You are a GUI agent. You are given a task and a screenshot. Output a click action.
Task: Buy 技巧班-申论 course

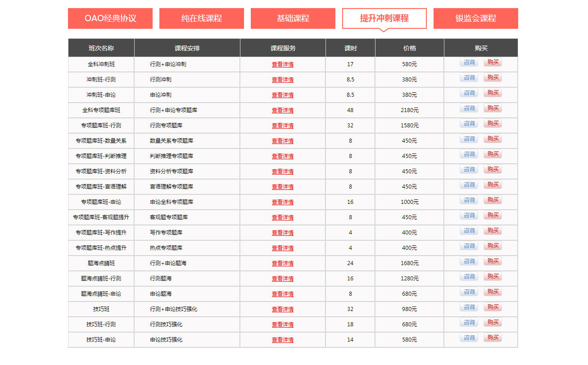(493, 338)
